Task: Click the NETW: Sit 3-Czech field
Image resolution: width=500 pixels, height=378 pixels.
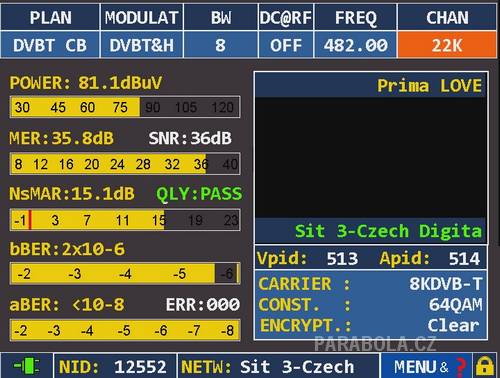Action: [x=278, y=366]
